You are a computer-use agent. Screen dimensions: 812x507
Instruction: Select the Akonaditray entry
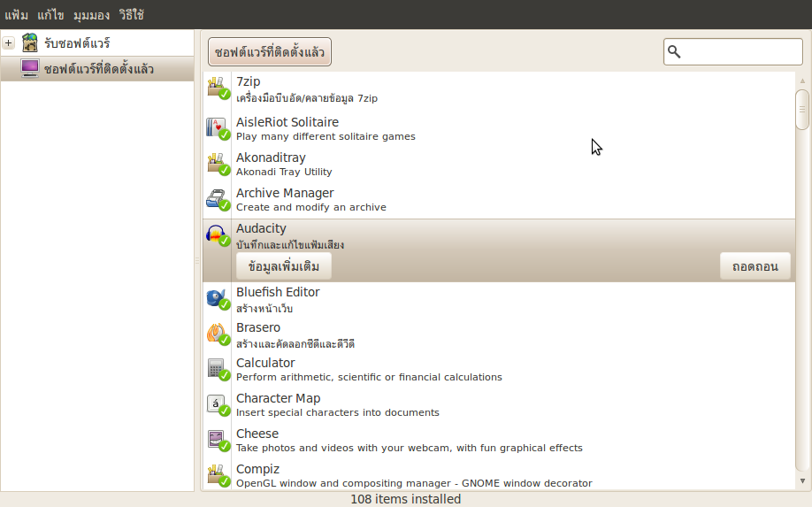499,164
